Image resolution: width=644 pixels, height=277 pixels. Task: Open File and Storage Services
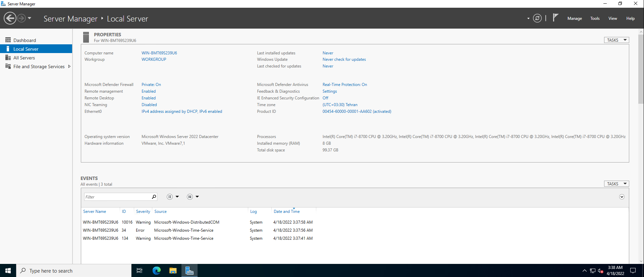(39, 66)
